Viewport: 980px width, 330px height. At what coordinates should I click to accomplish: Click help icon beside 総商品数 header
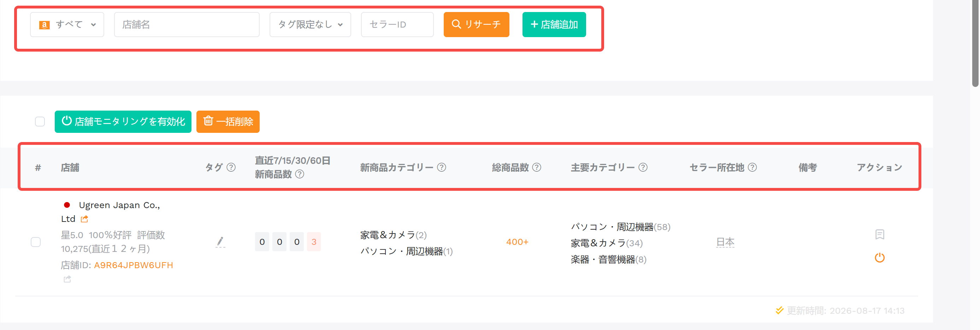click(x=536, y=167)
